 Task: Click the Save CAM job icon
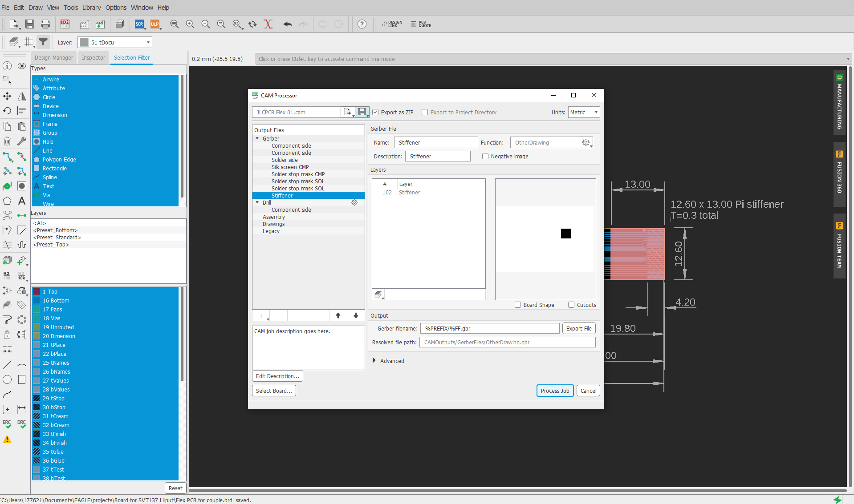coord(362,112)
